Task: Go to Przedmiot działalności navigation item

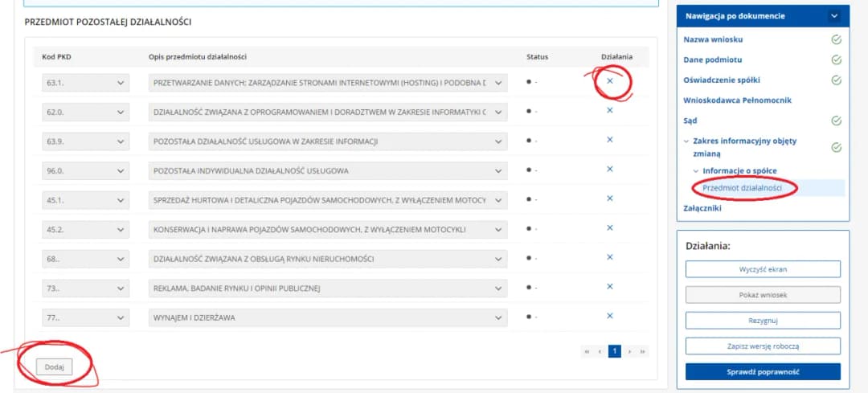Action: (x=742, y=188)
